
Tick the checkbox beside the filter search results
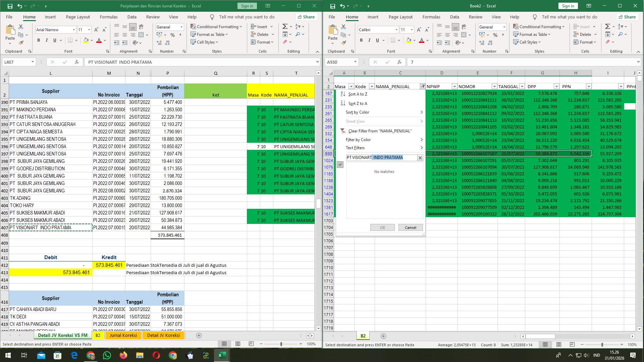[x=340, y=164]
